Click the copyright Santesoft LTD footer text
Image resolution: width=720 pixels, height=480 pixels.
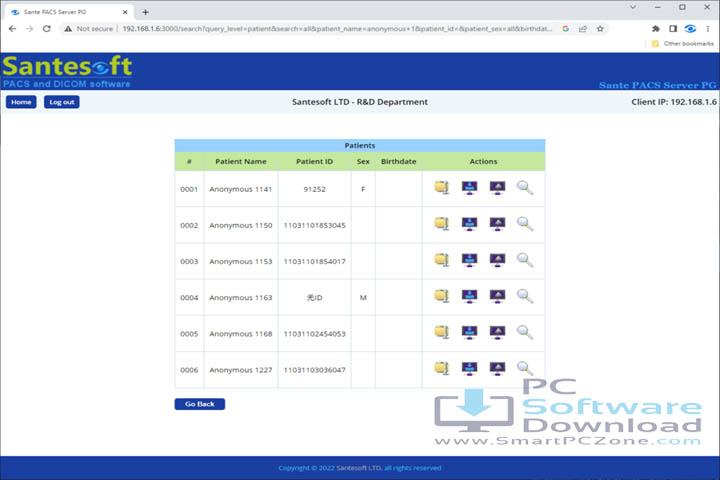coord(360,468)
